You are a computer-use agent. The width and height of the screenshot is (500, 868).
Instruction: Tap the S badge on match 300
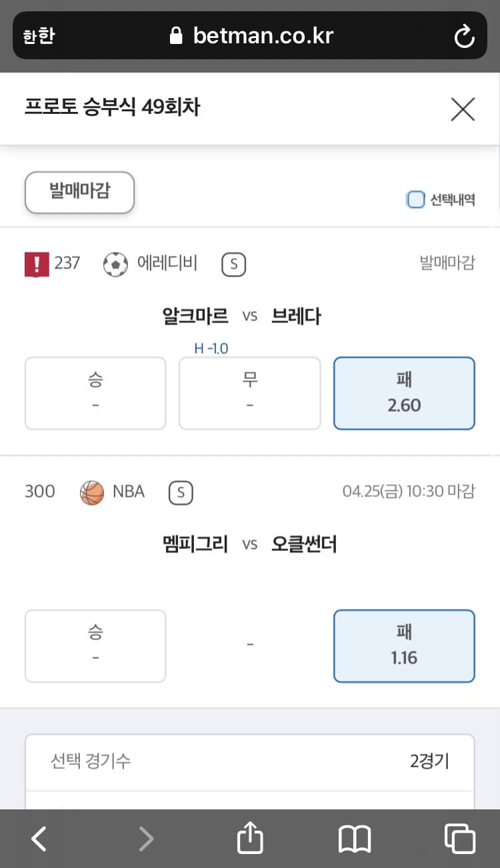[181, 493]
